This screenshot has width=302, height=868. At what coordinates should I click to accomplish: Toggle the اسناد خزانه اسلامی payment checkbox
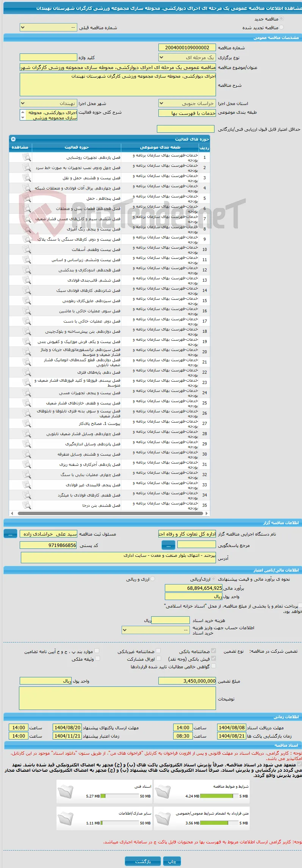point(300,605)
